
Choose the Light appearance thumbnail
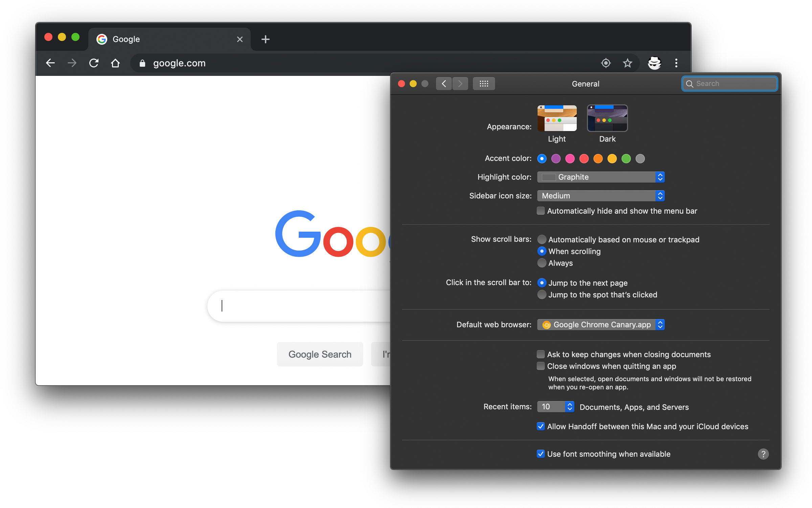[x=557, y=118]
